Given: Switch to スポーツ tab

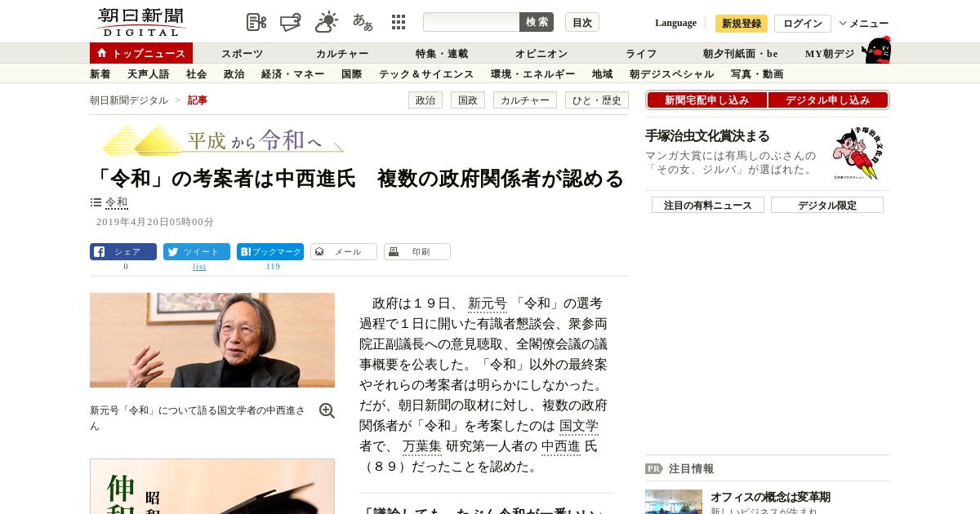Looking at the screenshot, I should (242, 54).
